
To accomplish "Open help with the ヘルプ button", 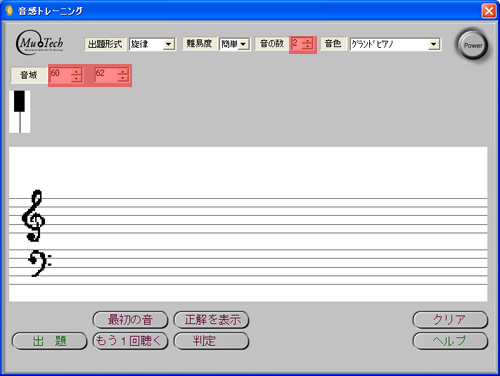I will (450, 341).
